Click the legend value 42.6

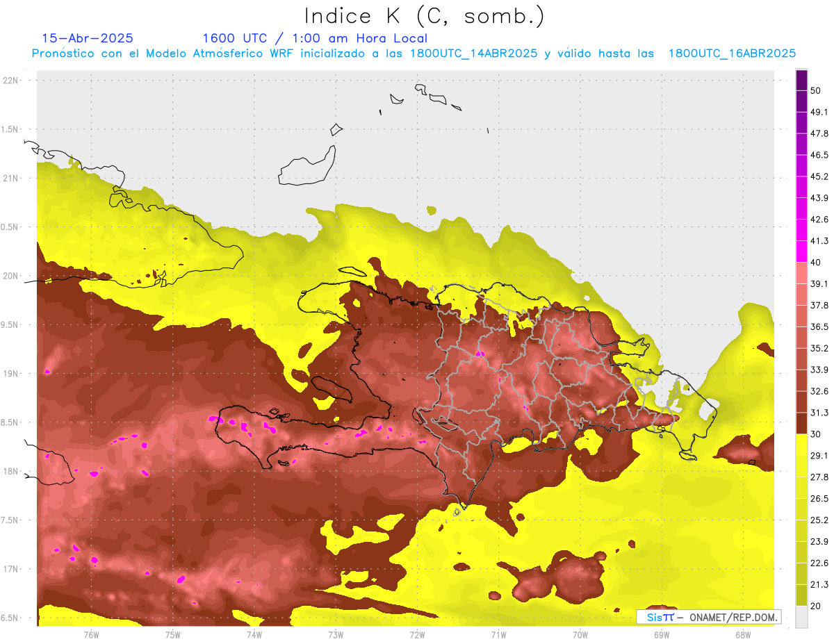click(819, 220)
